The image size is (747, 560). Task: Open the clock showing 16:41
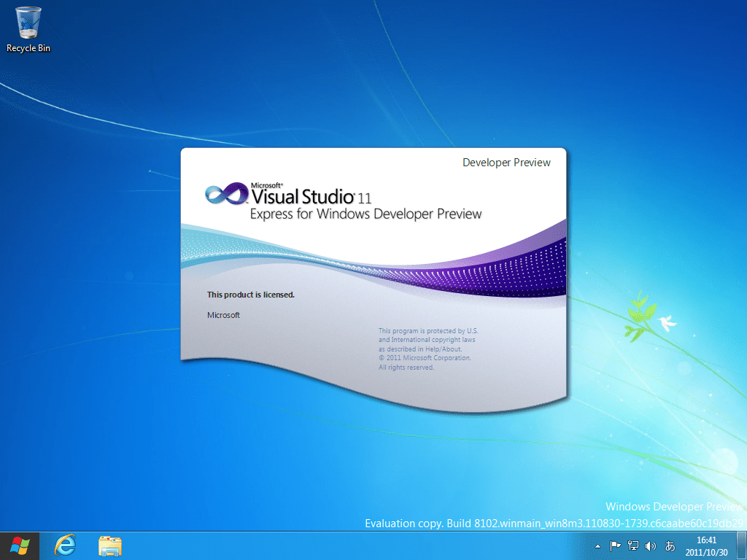706,540
